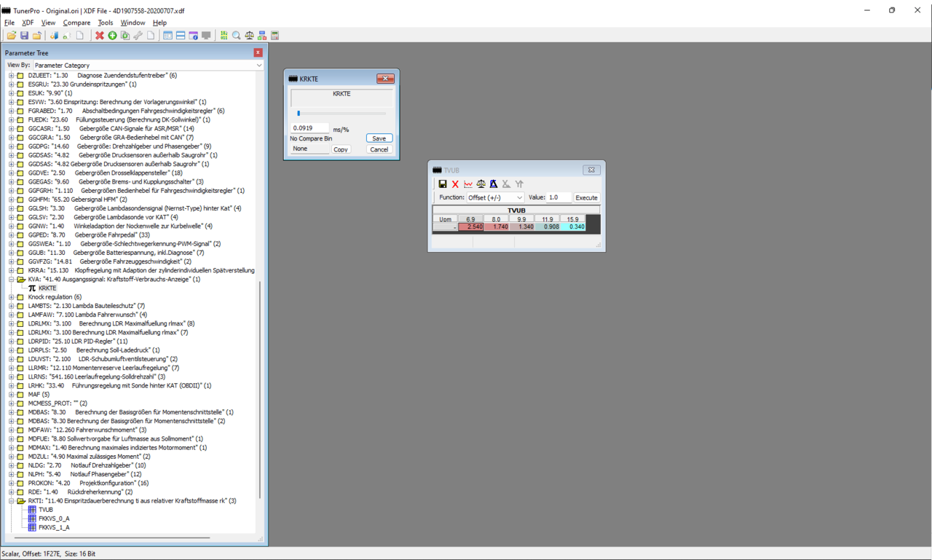
Task: Open the Compare menu
Action: coord(76,23)
